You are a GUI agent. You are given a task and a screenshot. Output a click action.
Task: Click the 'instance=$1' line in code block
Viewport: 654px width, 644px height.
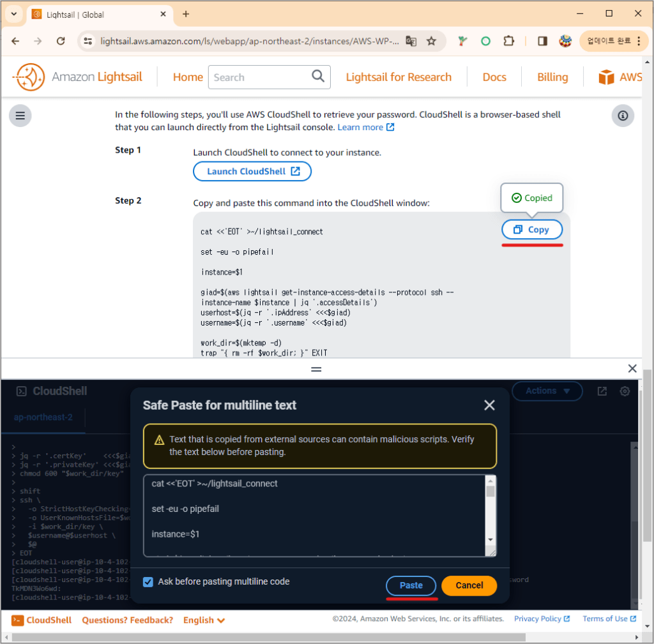[x=222, y=272]
